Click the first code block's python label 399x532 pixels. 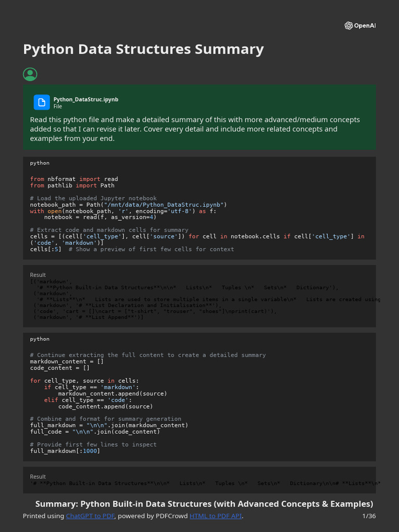(x=39, y=163)
